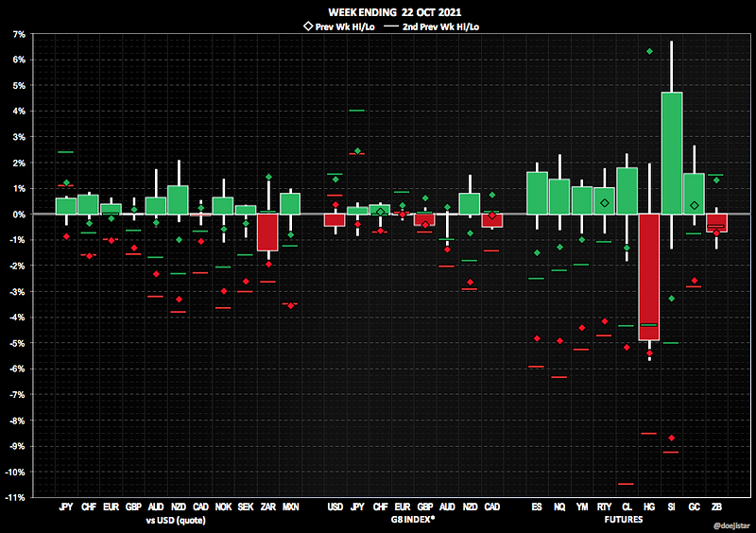Select the '2nd Prev Wk Hi/Lo' legend entry
The height and width of the screenshot is (533, 756).
(x=432, y=26)
